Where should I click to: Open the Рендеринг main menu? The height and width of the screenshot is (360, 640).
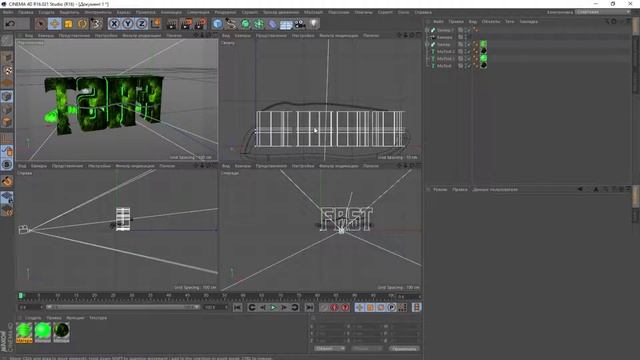[x=225, y=12]
